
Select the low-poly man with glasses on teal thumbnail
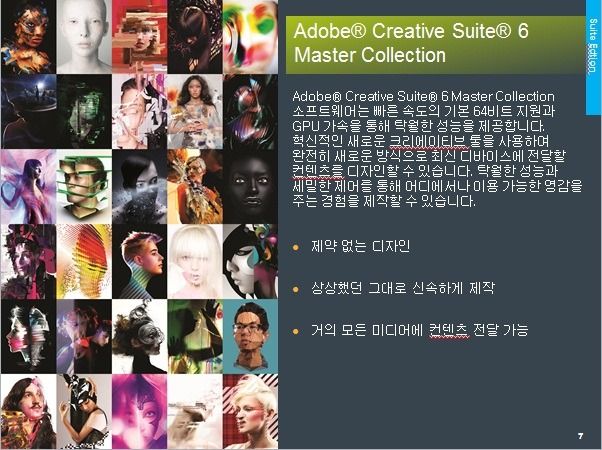pyautogui.click(x=250, y=336)
